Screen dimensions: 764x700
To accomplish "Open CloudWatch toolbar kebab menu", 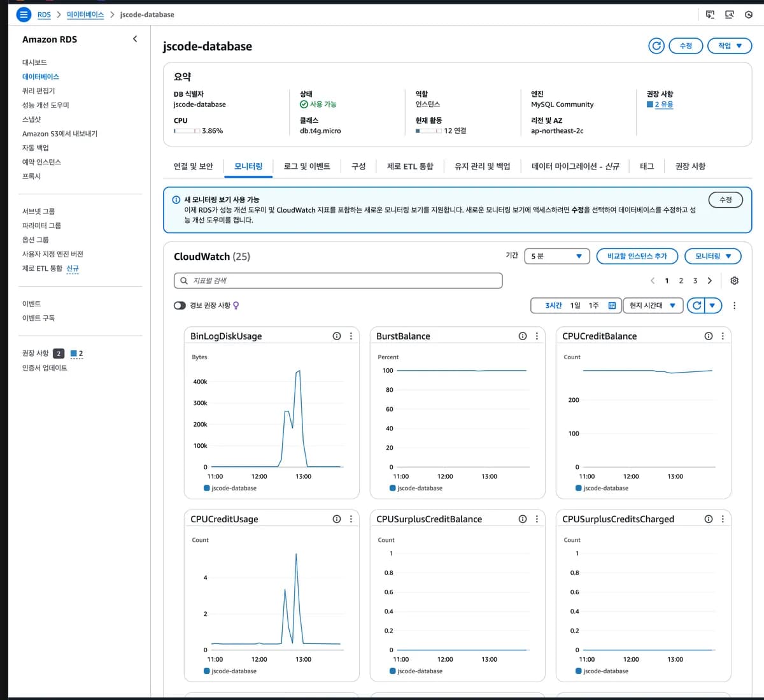I will pyautogui.click(x=734, y=306).
